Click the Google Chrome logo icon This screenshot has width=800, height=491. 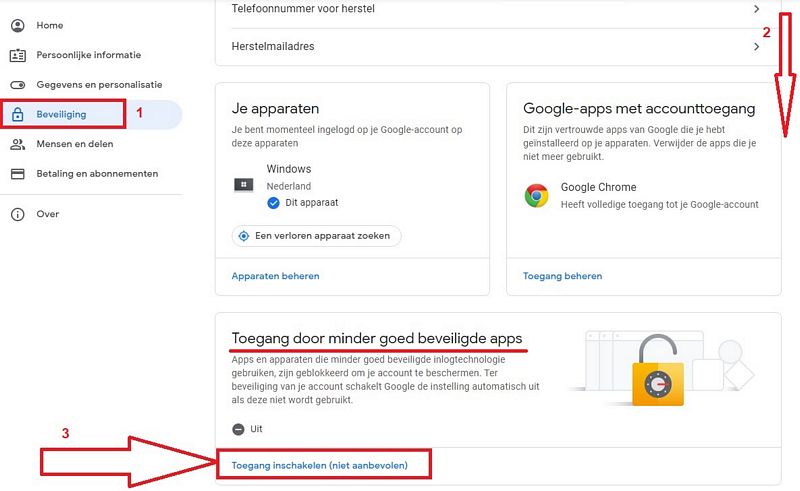point(536,195)
